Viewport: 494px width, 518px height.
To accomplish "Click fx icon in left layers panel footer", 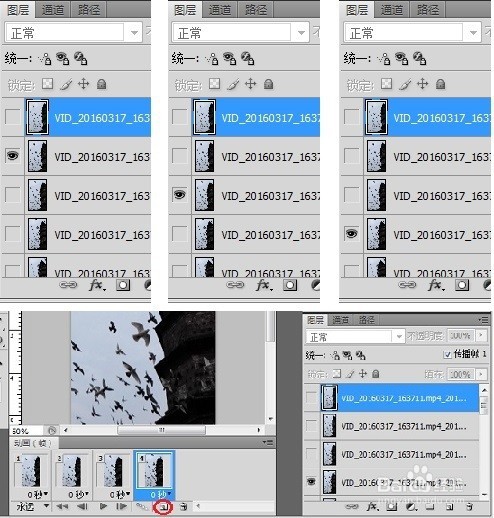I will pos(97,285).
